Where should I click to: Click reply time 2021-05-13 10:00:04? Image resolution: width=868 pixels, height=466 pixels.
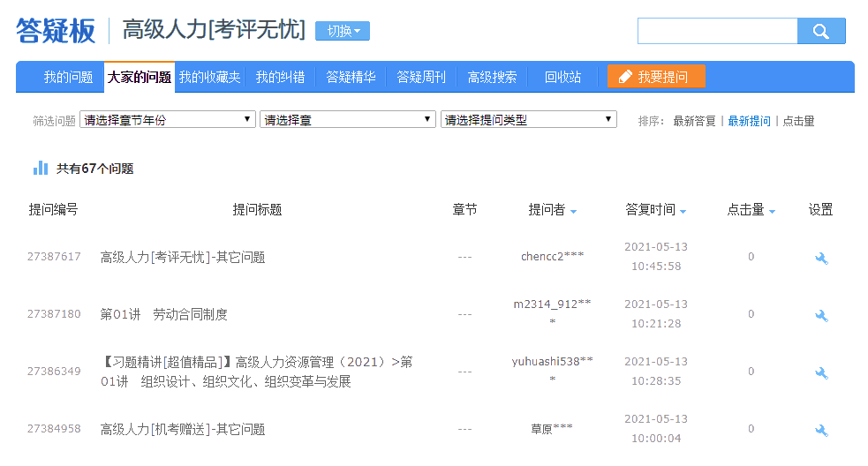click(x=656, y=428)
